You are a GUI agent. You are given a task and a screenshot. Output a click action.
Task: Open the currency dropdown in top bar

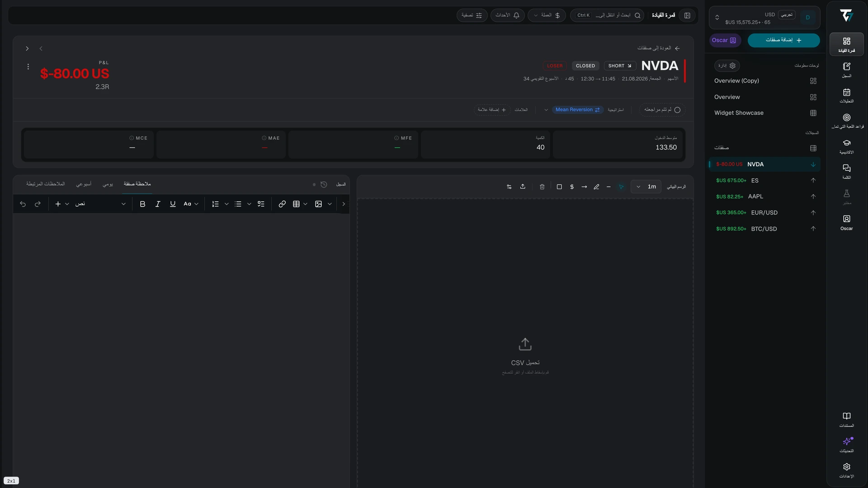coord(547,15)
